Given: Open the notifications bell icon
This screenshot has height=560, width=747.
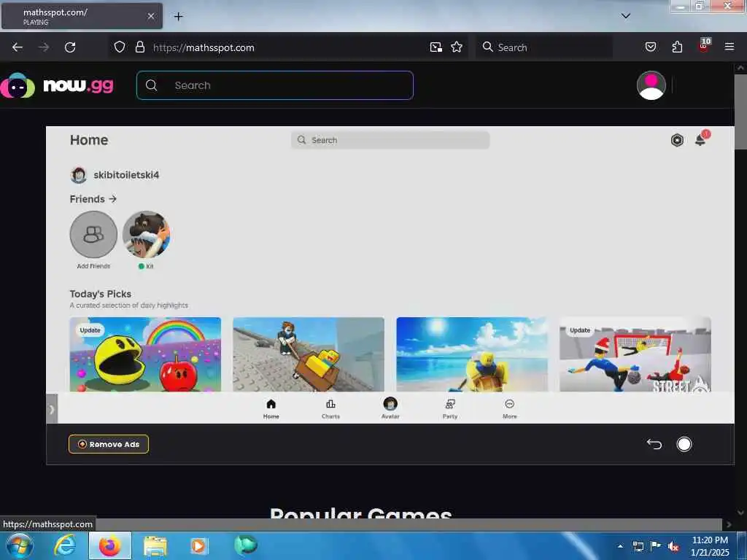Looking at the screenshot, I should pos(701,139).
